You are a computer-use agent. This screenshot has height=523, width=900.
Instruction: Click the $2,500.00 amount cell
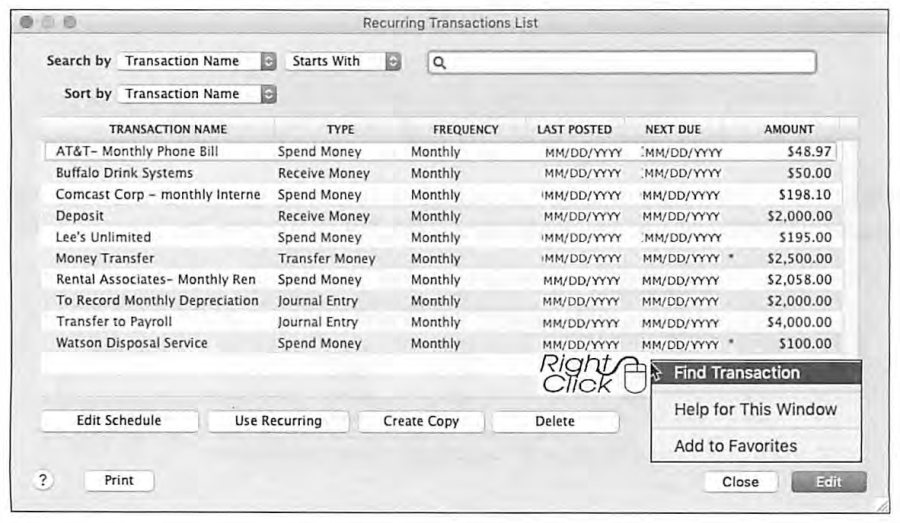800,259
